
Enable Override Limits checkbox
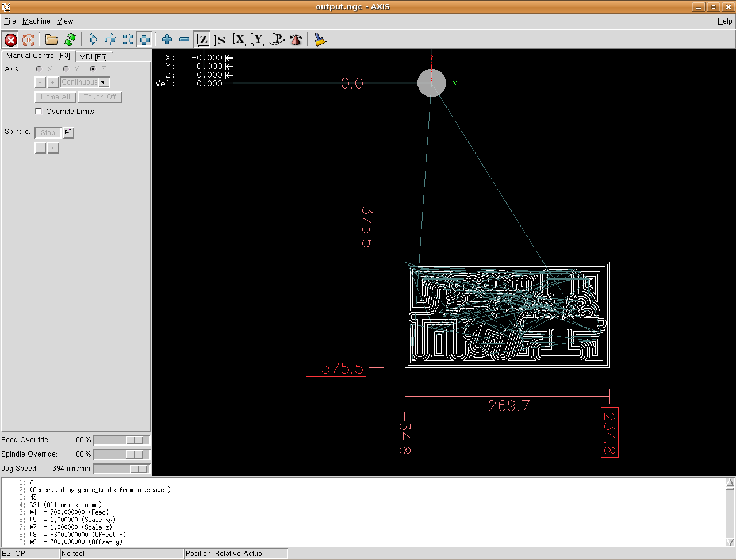tap(39, 112)
